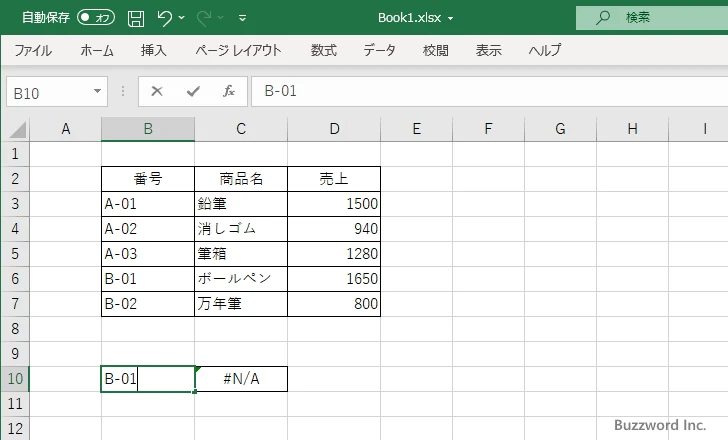This screenshot has height=440, width=728.
Task: Open the Book1.xlsx title dropdown
Action: [450, 19]
